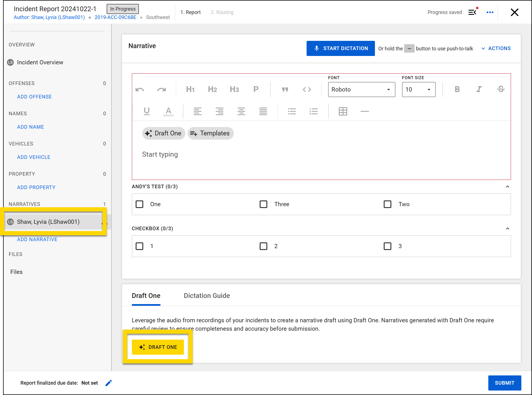Open the text color picker
Screen dimensions: 532x395
(x=168, y=111)
